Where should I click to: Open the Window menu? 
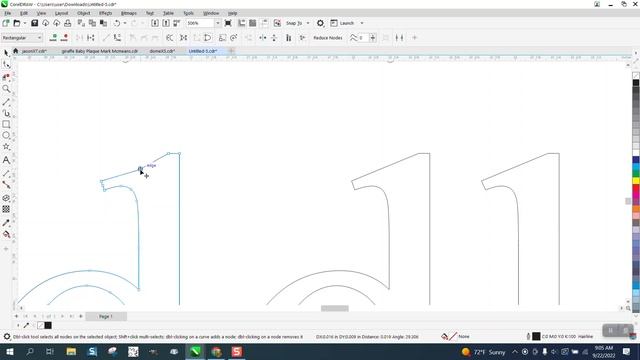coord(211,13)
